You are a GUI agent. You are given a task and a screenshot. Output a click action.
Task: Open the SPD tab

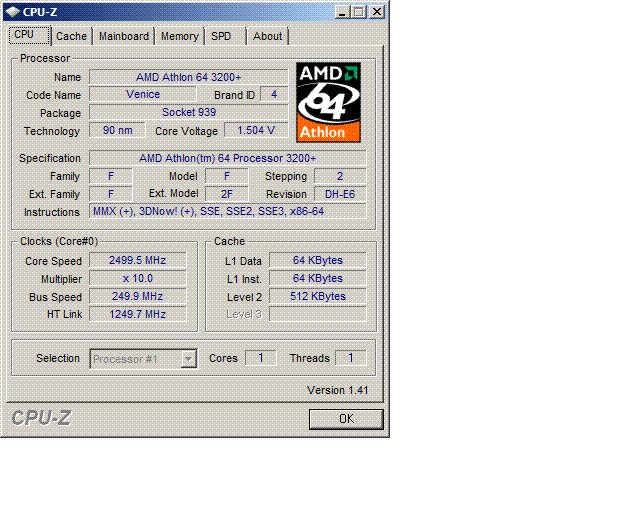point(226,36)
